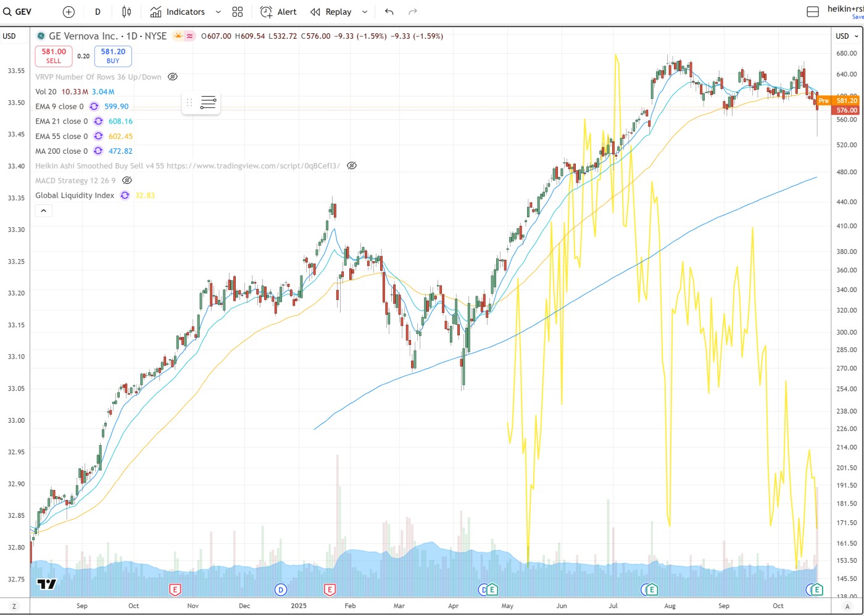Click the 581.00 SELL button
Image resolution: width=864 pixels, height=616 pixels.
tap(54, 56)
